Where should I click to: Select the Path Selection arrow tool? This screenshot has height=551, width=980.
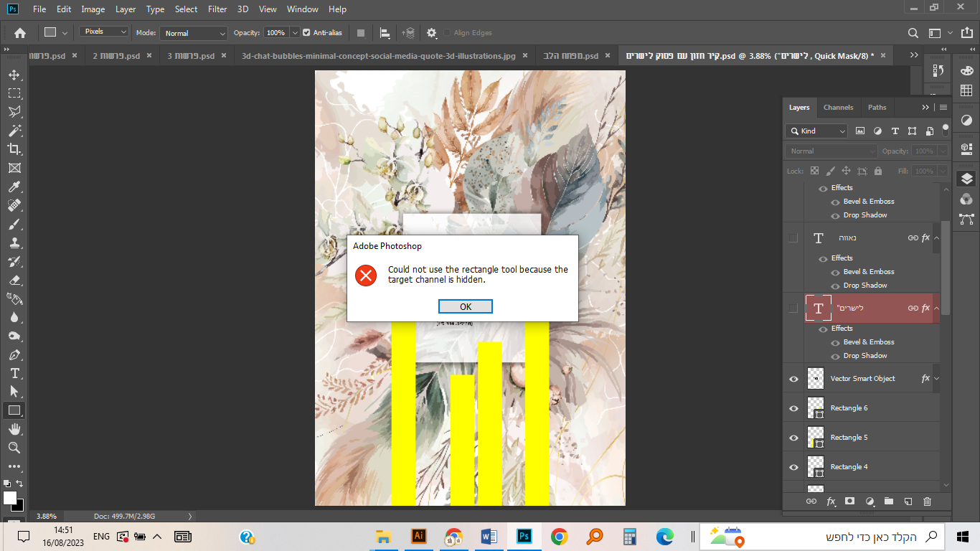14,392
